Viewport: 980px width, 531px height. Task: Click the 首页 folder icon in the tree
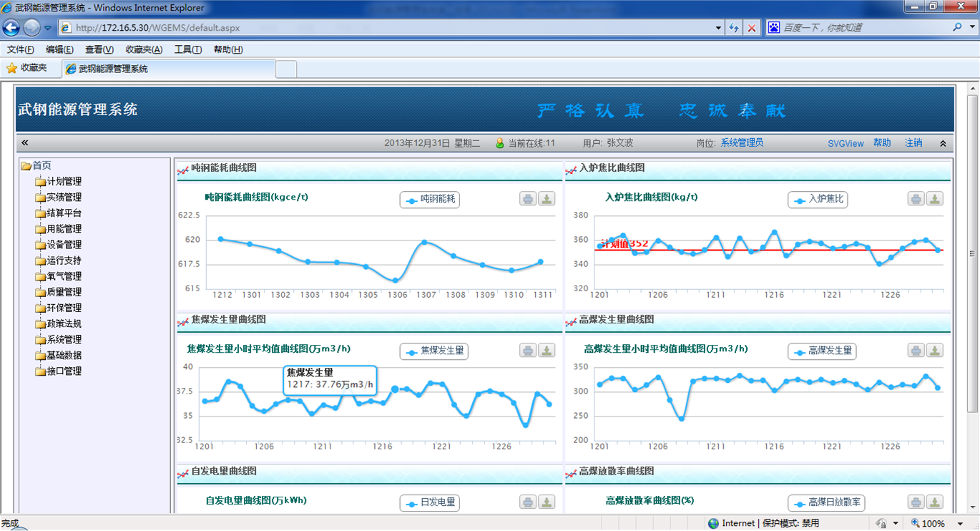(26, 165)
